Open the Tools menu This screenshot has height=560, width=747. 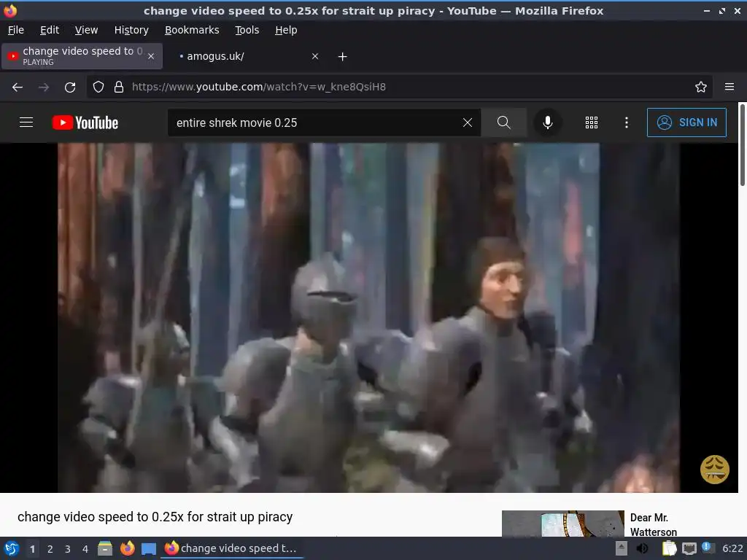point(247,30)
